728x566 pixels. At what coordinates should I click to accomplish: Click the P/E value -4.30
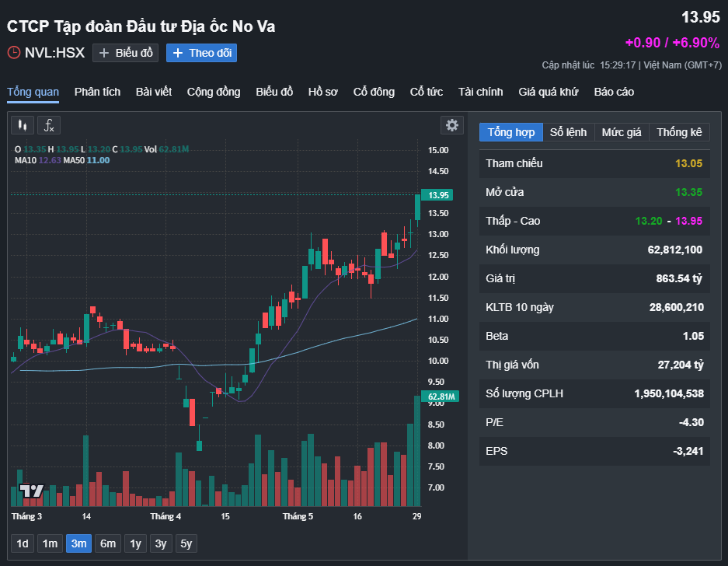tap(691, 423)
